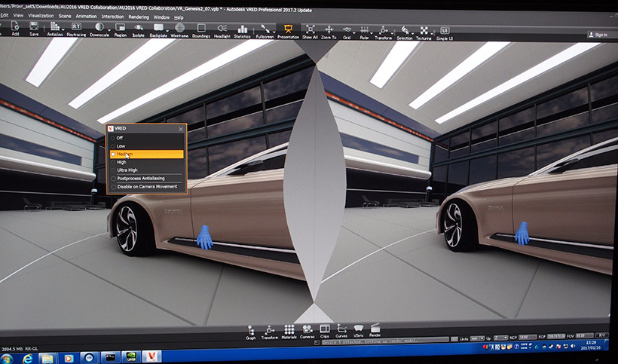Open the View menu

click(x=18, y=15)
